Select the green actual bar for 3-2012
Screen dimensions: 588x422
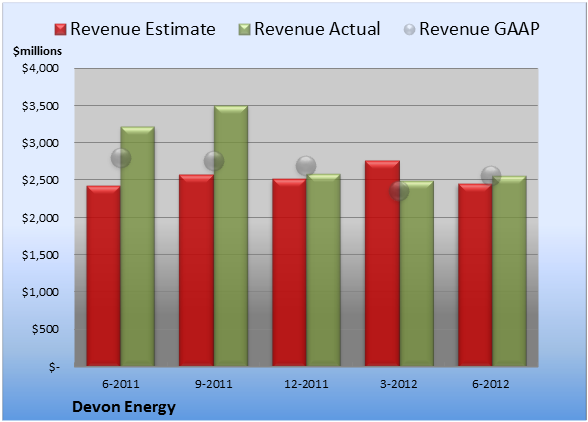pyautogui.click(x=417, y=274)
